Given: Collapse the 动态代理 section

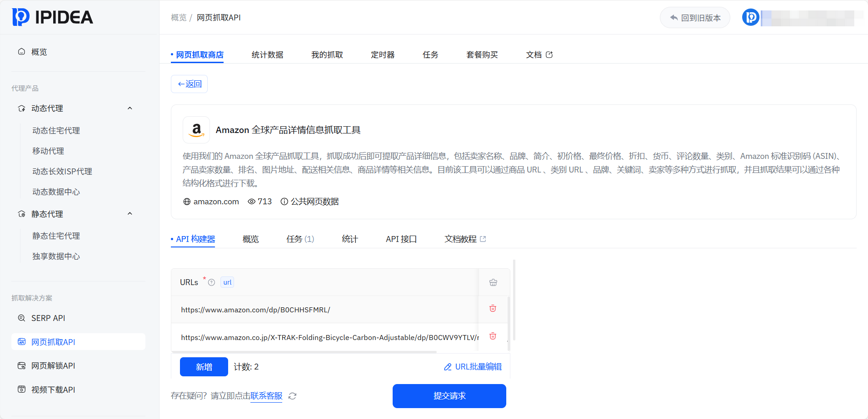Looking at the screenshot, I should (x=130, y=108).
